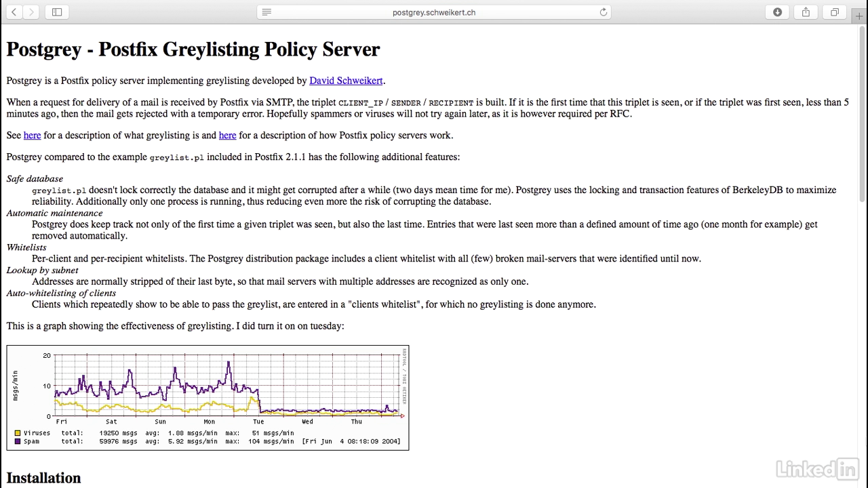Click the Installation section heading

point(43,478)
